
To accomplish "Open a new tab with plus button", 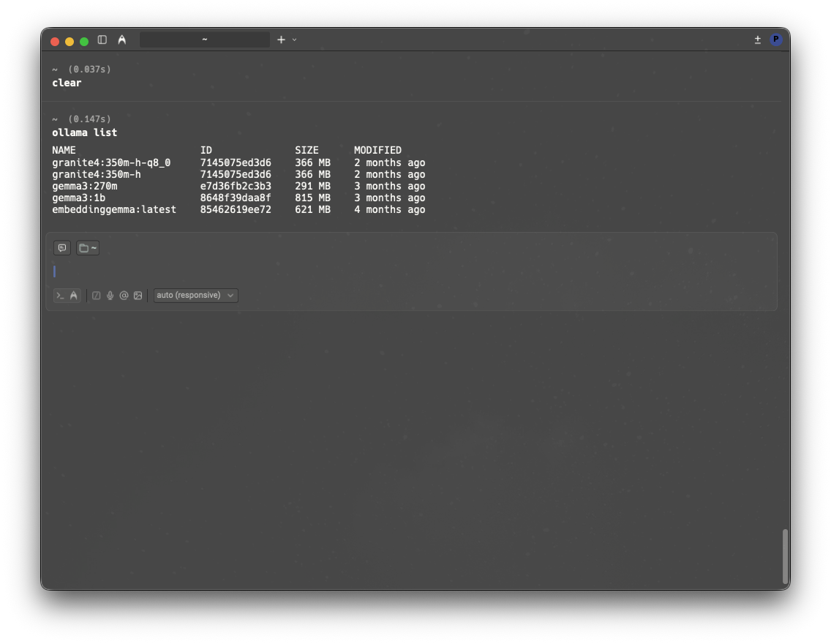I will 281,40.
